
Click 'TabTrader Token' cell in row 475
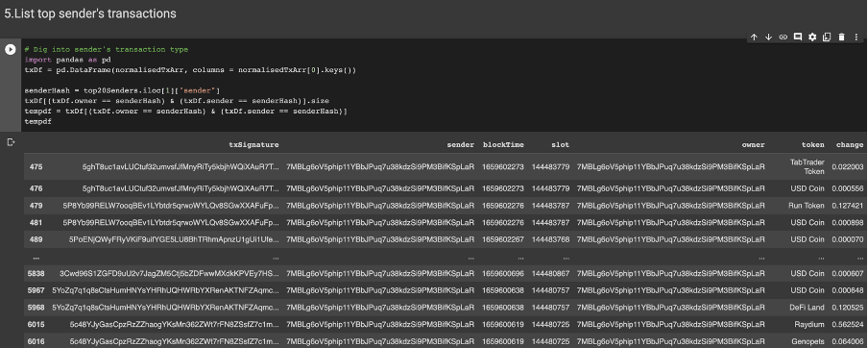(x=808, y=167)
